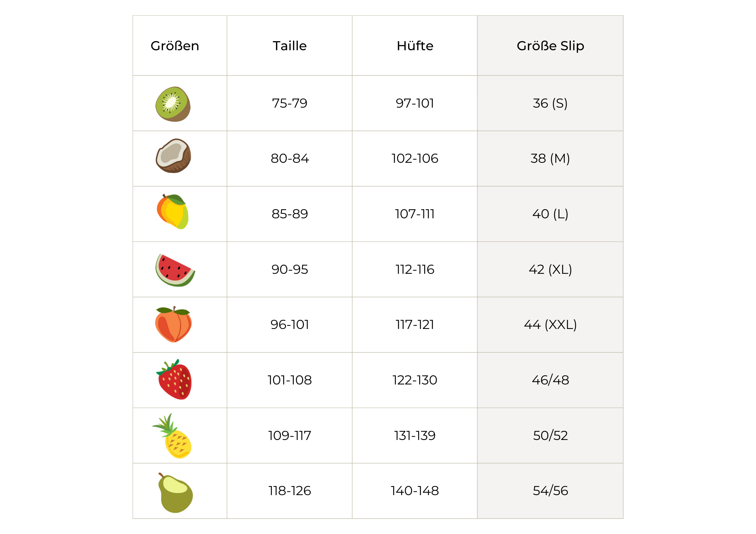Screen dimensions: 756x534
Task: Select the peach icon
Action: [174, 324]
